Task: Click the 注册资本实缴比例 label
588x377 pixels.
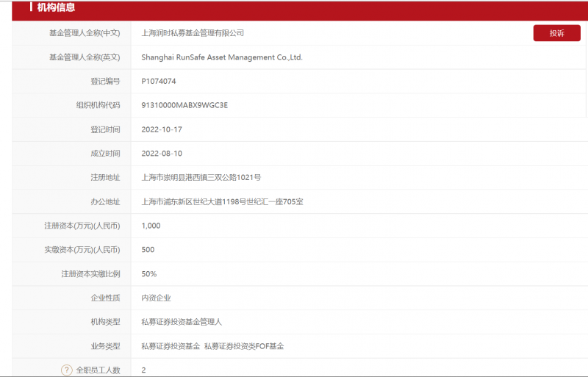Action: point(90,274)
